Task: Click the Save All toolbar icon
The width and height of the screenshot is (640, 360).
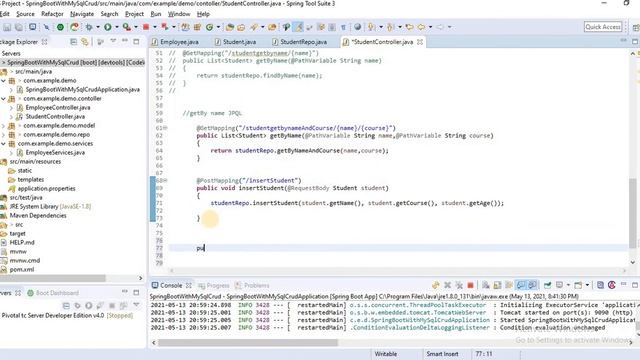Action: click(19, 27)
